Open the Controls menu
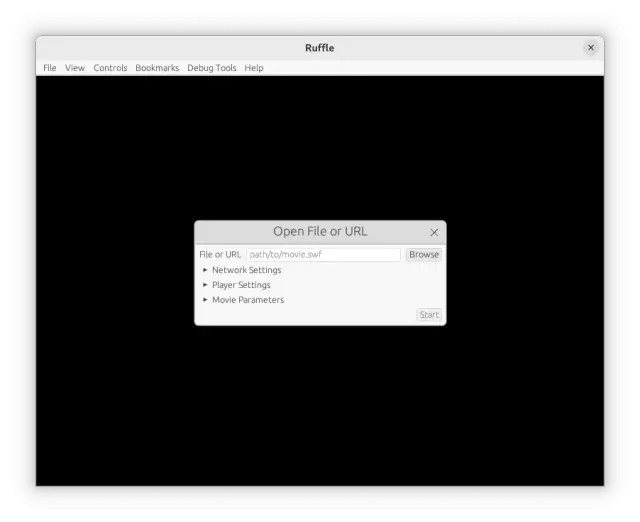This screenshot has height=522, width=640. [x=110, y=68]
